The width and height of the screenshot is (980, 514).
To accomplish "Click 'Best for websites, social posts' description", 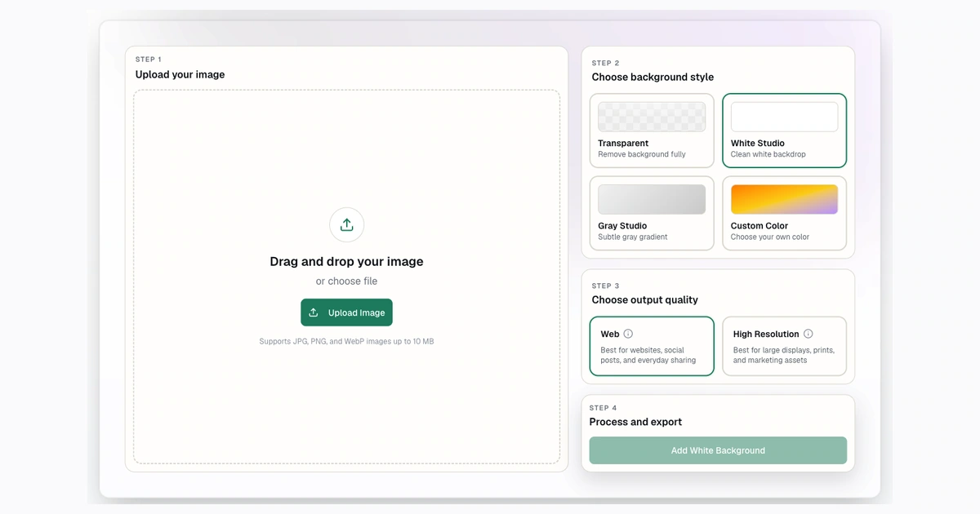I will [648, 355].
